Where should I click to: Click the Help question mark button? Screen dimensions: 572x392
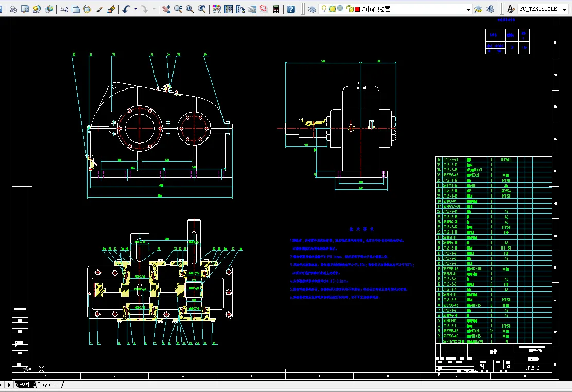tap(291, 9)
